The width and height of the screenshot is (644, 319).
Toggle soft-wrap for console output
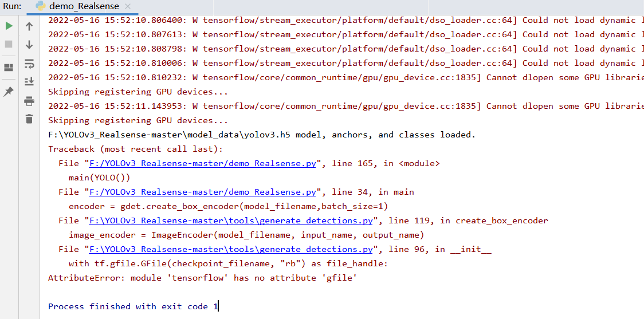tap(29, 63)
